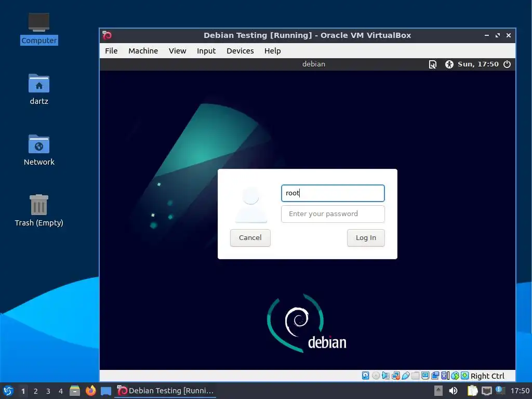Screen dimensions: 532x399
Task: Open the LXQt application menu
Action: [8, 391]
